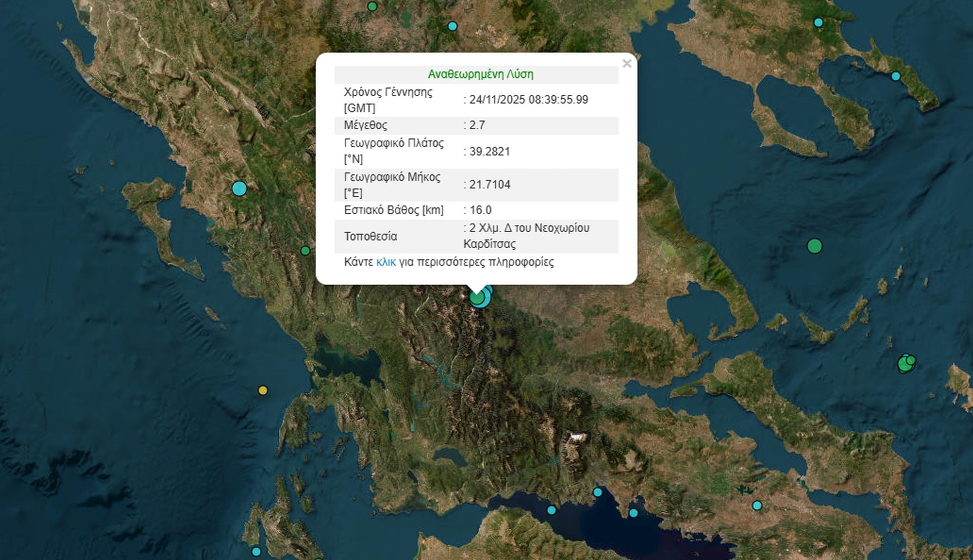Select the cyan marker on the northern Corinth Gulf coast

[x=597, y=492]
